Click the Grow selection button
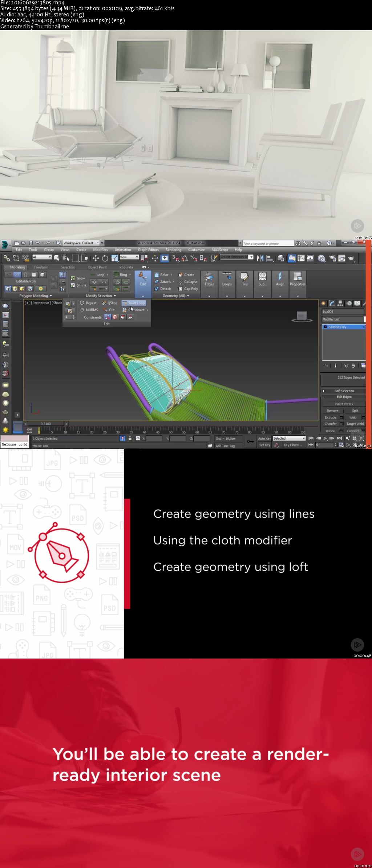This screenshot has width=372, height=868. pos(78,278)
